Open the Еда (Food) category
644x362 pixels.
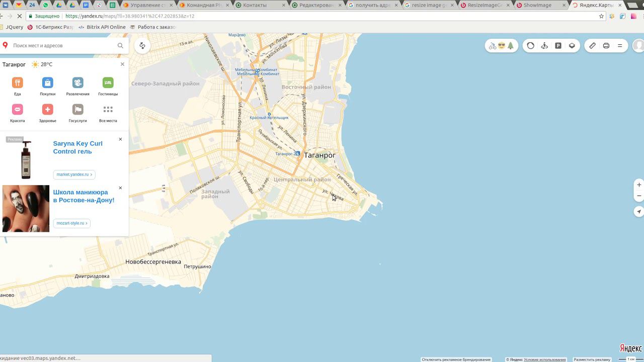point(18,86)
